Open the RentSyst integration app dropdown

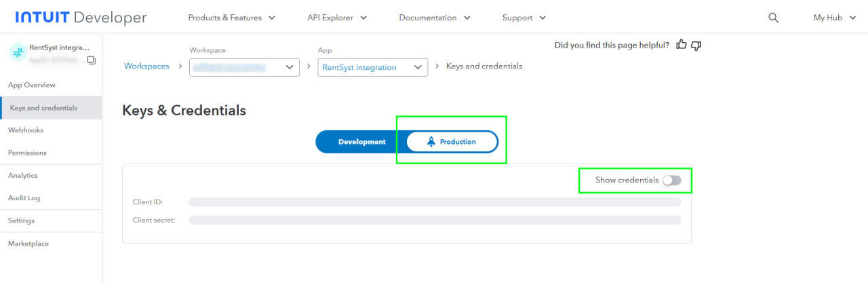pos(372,67)
